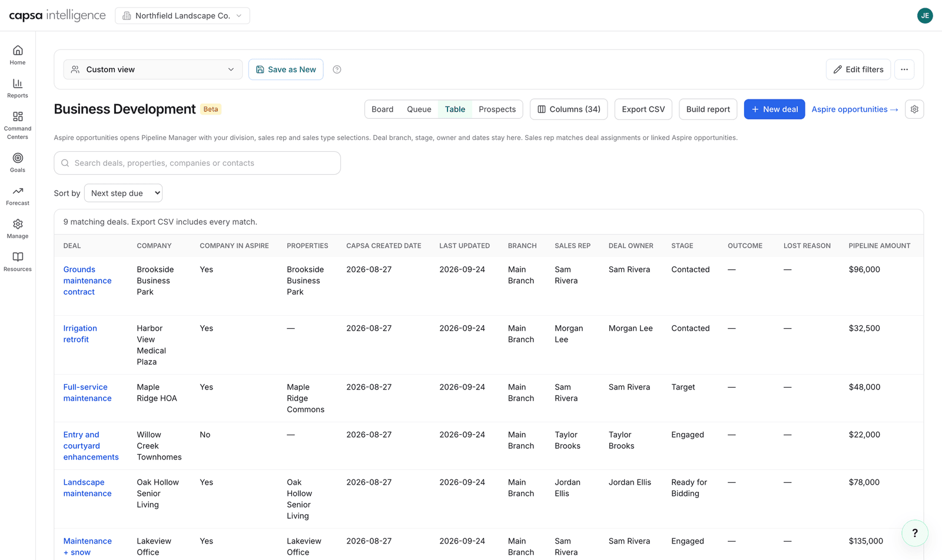This screenshot has height=560, width=942.
Task: Click Willow Creek Townhomes company cell
Action: 159,446
